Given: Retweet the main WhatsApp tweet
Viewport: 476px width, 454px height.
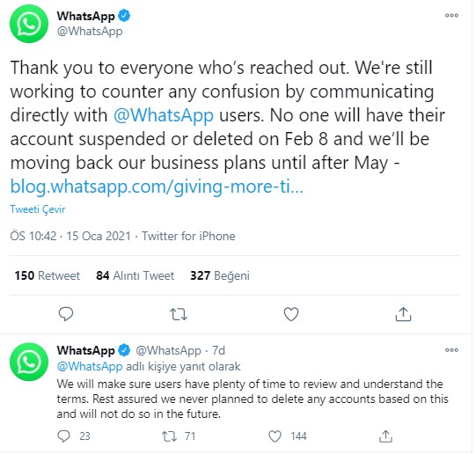Looking at the screenshot, I should tap(179, 314).
